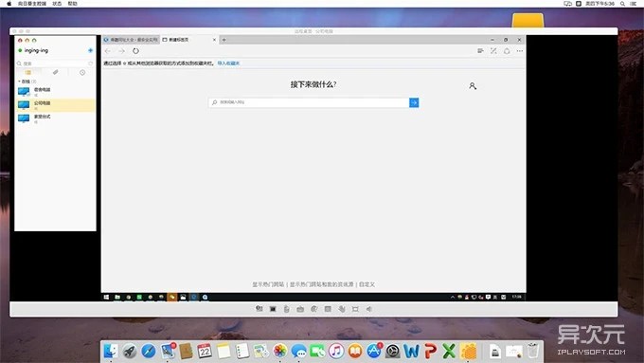Close the active new-tab page tab

point(214,40)
